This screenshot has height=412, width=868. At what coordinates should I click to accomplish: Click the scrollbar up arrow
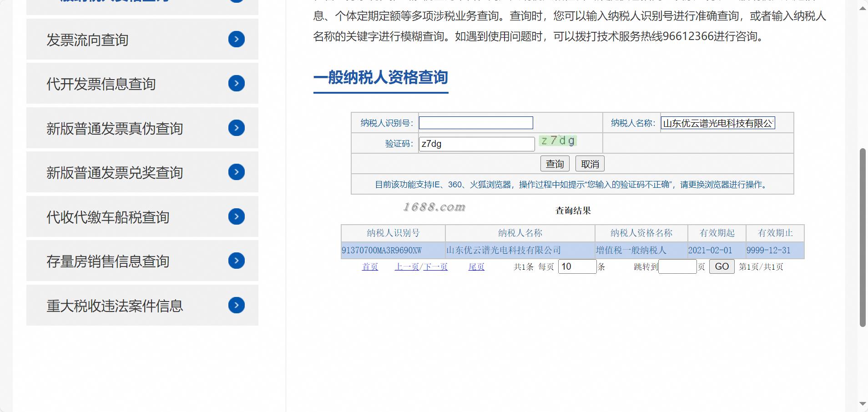pos(863,8)
